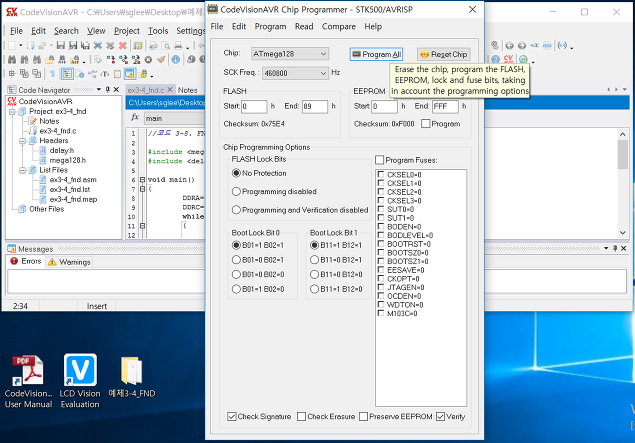Screen dimensions: 635x443
Task: Collapse the List Files tree node
Action: (23, 170)
